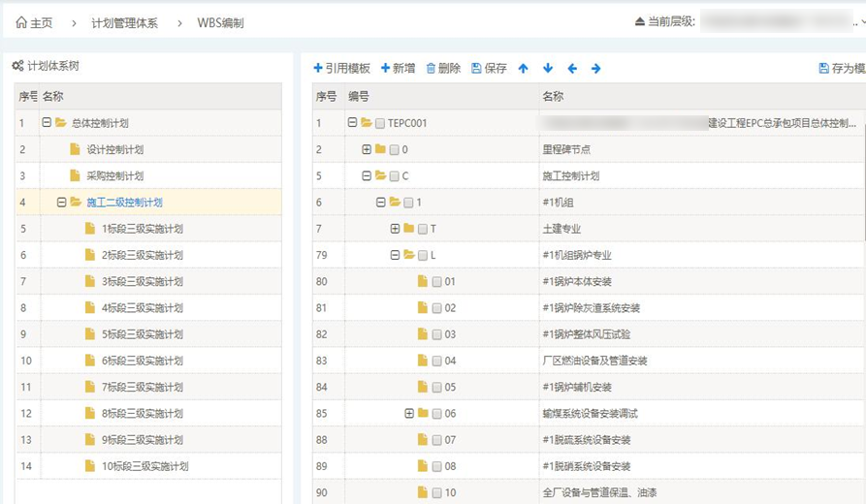866x504 pixels.
Task: Check the checkbox for code C 施工控制计划
Action: coord(395,176)
